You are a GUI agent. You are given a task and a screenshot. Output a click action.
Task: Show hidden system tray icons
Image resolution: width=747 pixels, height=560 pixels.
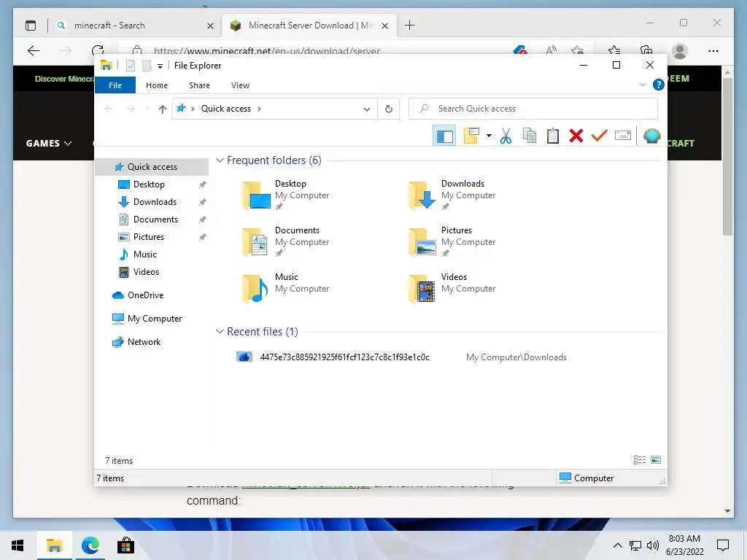click(617, 545)
